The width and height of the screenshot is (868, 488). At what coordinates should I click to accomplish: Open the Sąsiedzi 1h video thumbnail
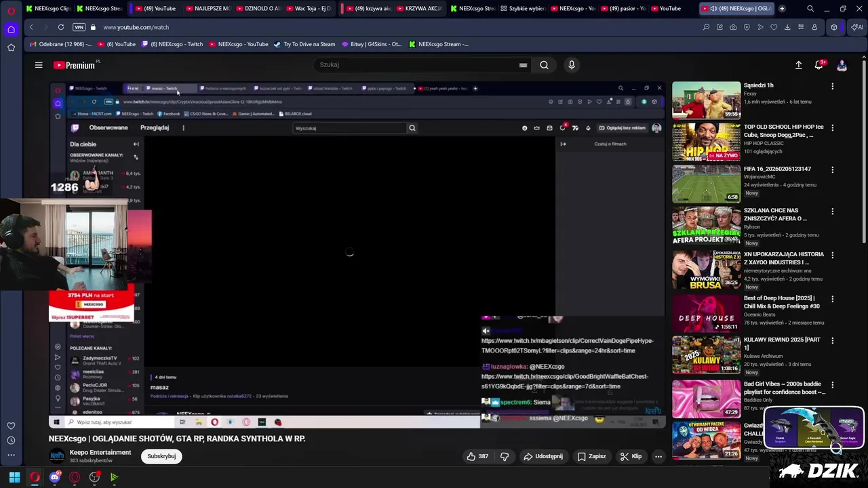click(707, 100)
